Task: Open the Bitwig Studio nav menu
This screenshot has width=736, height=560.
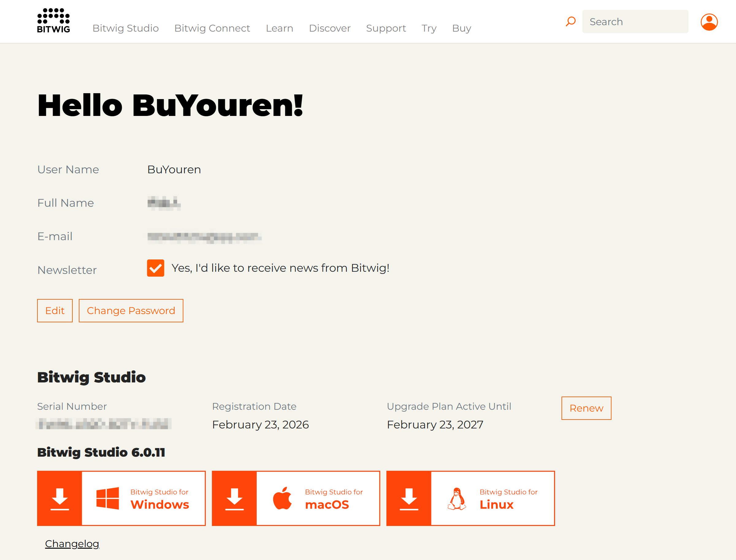Action: pos(126,28)
